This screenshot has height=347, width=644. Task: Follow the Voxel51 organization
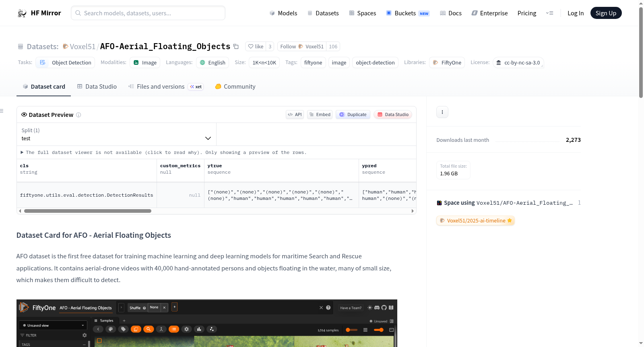[x=302, y=46]
